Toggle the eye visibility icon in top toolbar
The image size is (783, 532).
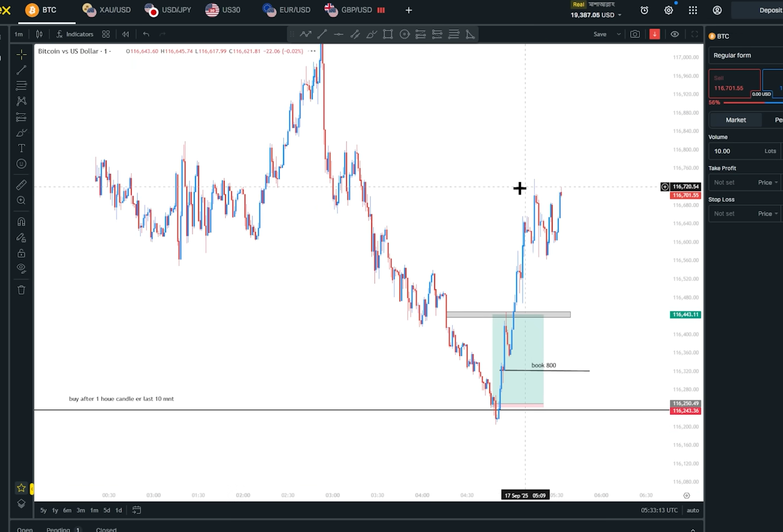coord(675,34)
